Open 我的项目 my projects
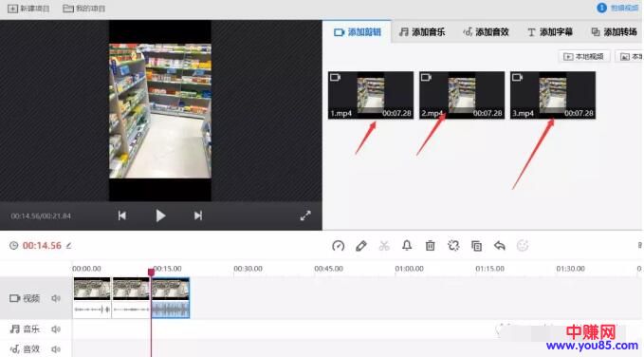This screenshot has height=357, width=644. [x=83, y=9]
